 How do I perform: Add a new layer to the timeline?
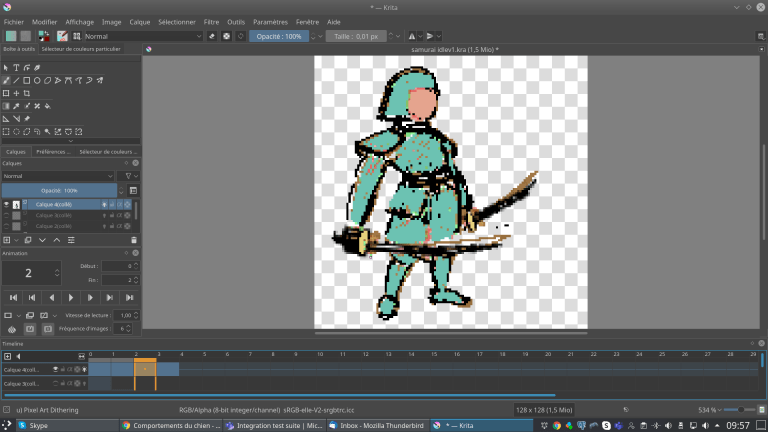(x=7, y=356)
